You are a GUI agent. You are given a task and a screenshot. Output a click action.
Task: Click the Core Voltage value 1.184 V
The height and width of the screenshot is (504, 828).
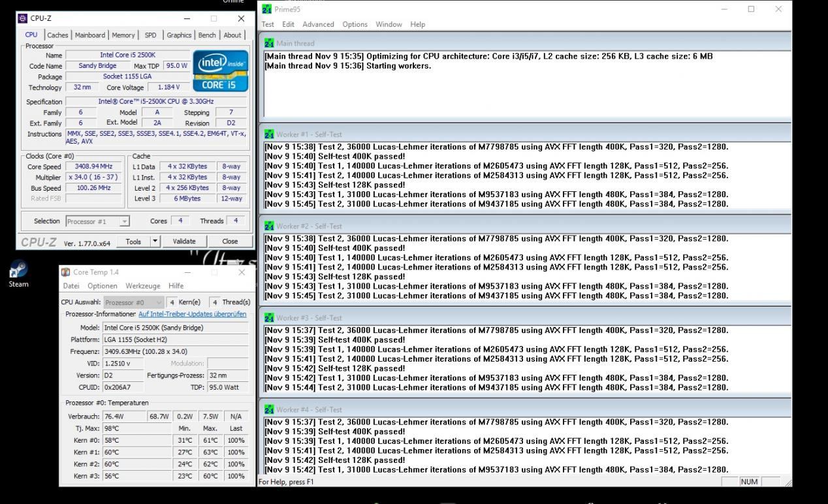click(168, 87)
